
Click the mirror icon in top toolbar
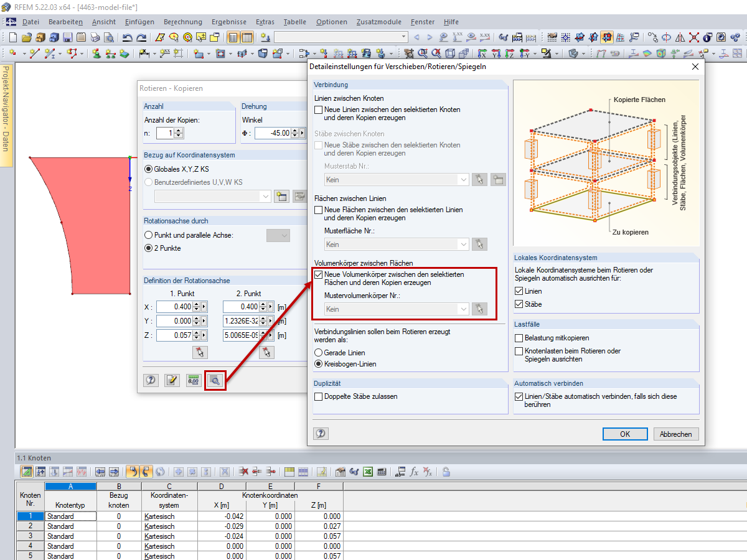680,37
